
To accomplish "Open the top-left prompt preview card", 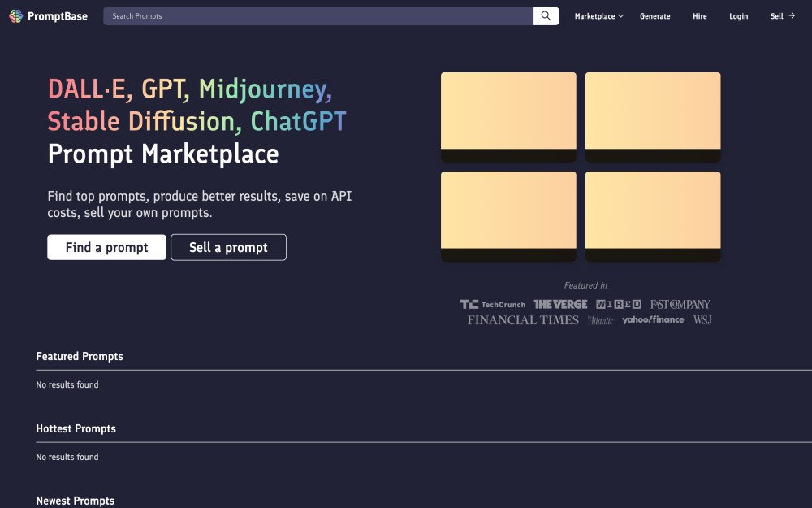I will [x=508, y=117].
